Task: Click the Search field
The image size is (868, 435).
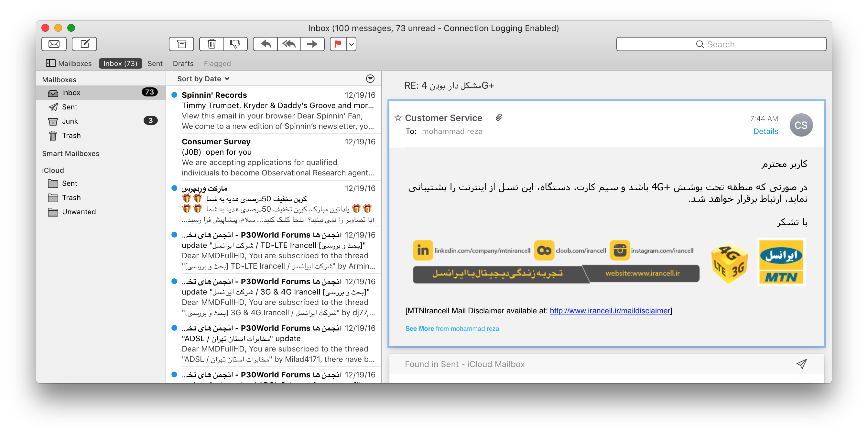Action: click(721, 44)
